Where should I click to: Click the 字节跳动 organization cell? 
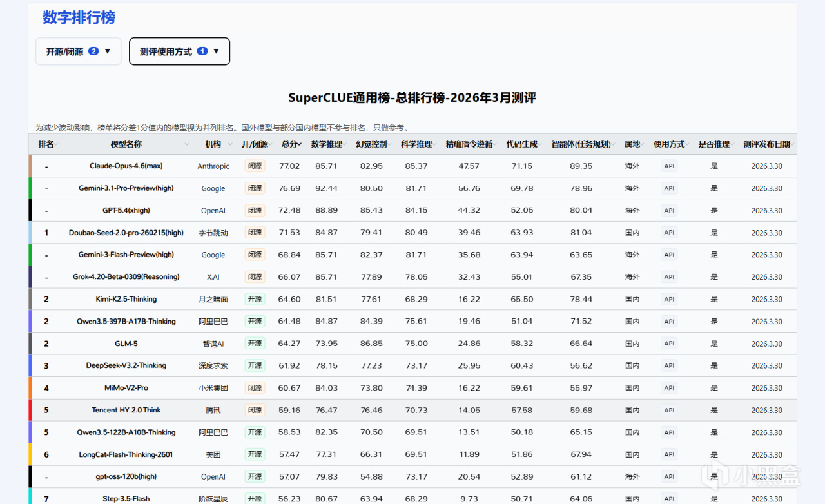coord(213,233)
